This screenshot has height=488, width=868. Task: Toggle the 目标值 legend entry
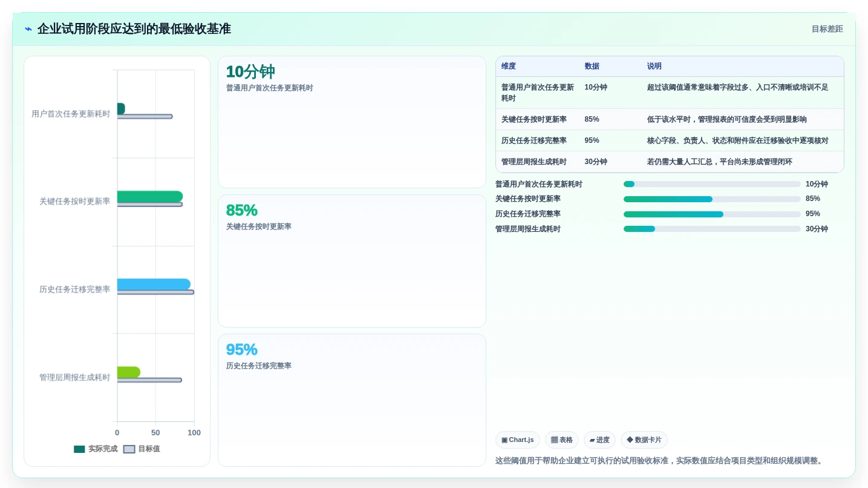[x=142, y=449]
